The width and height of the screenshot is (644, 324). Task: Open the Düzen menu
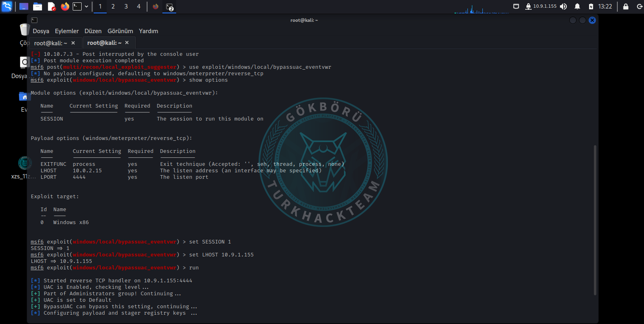pos(93,31)
